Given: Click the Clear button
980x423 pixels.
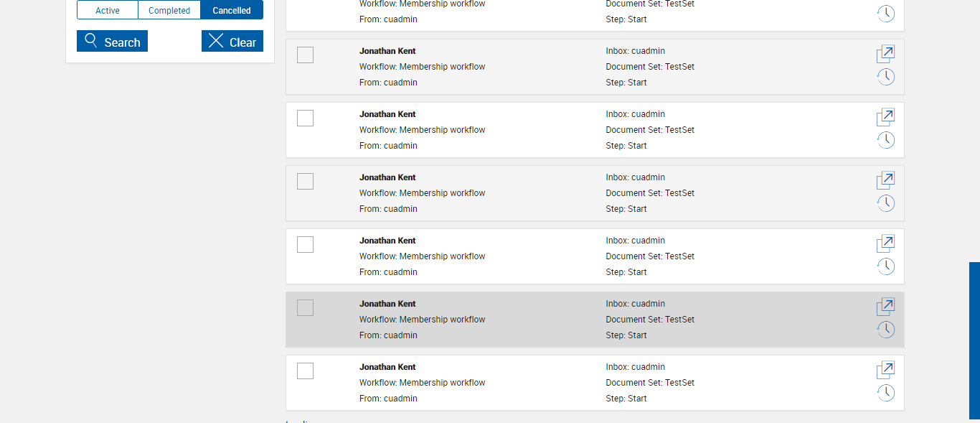Looking at the screenshot, I should click(x=232, y=42).
